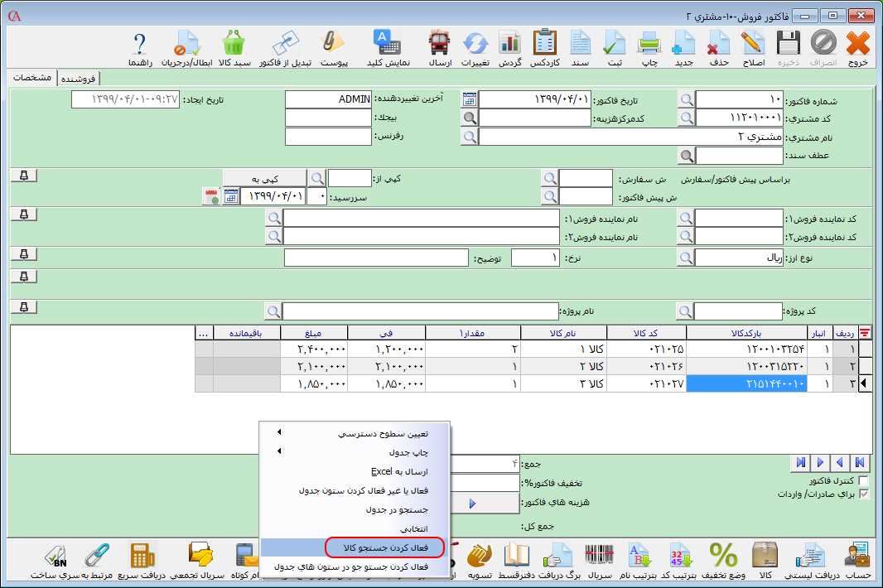This screenshot has width=883, height=588.
Task: Open the attachment (پیوست) paperclip icon
Action: (333, 47)
